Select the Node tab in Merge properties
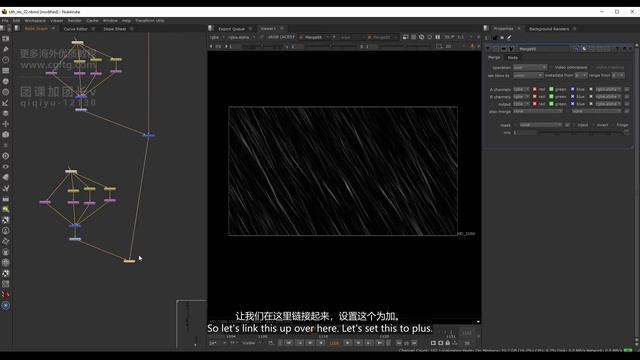This screenshot has width=640, height=360. click(513, 58)
